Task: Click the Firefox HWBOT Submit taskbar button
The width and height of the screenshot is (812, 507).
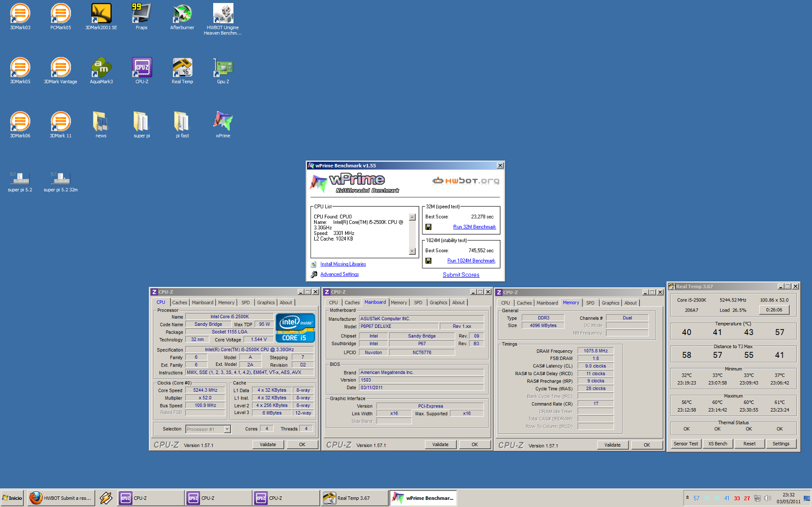Action: click(x=60, y=498)
